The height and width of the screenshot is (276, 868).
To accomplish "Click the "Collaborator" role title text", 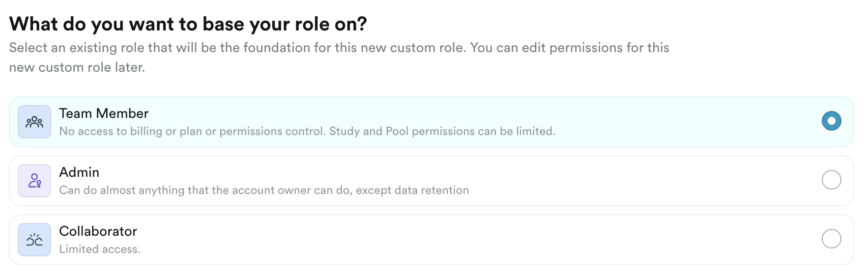I will coord(98,231).
